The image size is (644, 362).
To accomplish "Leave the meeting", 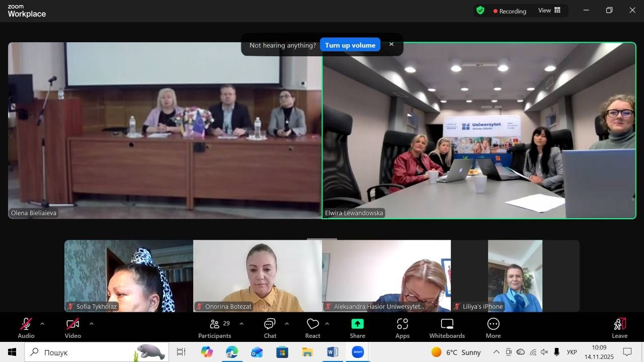I will pos(619,328).
